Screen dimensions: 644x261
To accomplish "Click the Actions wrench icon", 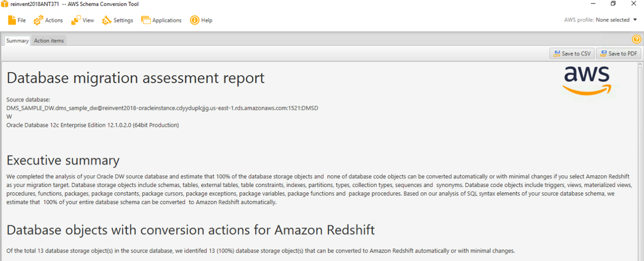I will tap(38, 20).
